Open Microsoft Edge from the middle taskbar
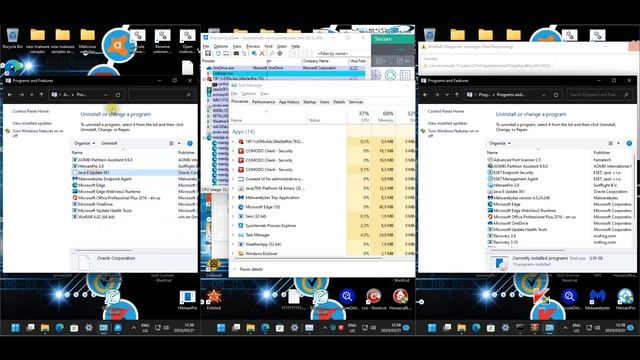640x360 pixels. coord(265,328)
